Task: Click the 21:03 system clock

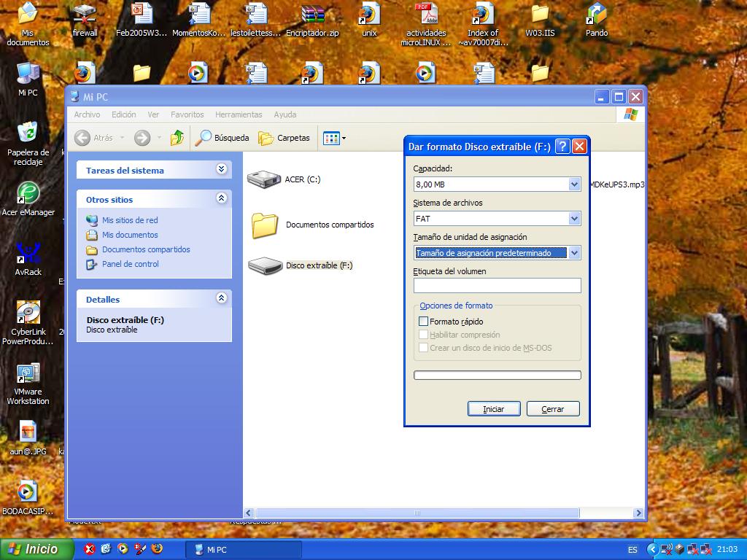Action: 727,550
